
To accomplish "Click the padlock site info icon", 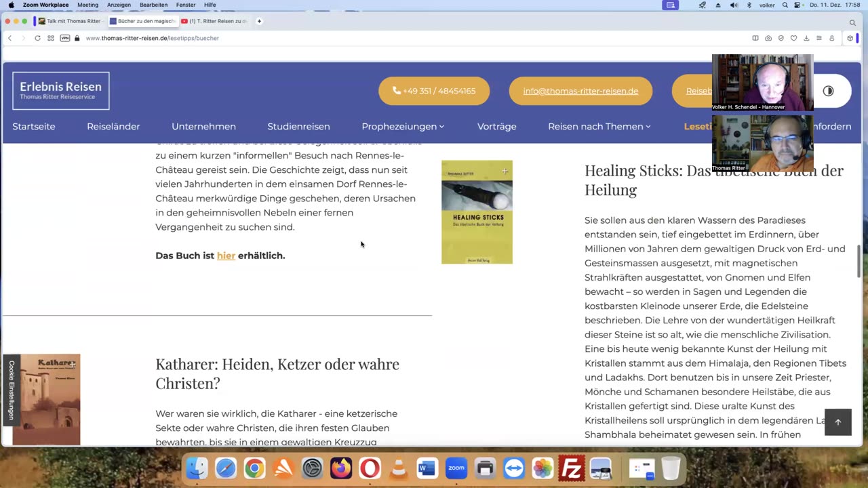I will coord(77,38).
